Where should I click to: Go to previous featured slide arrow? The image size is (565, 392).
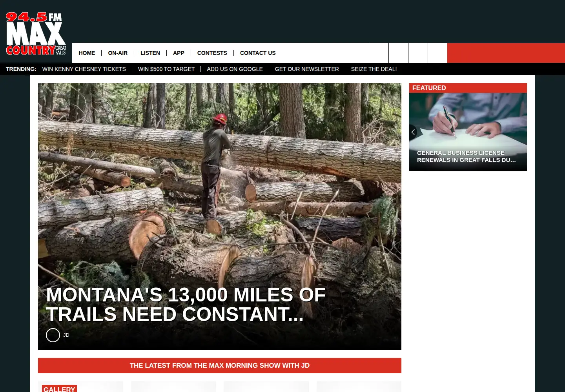[413, 132]
